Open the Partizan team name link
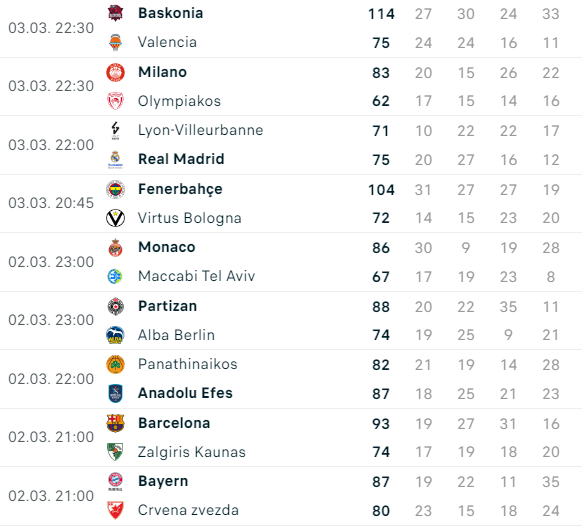 coord(167,306)
